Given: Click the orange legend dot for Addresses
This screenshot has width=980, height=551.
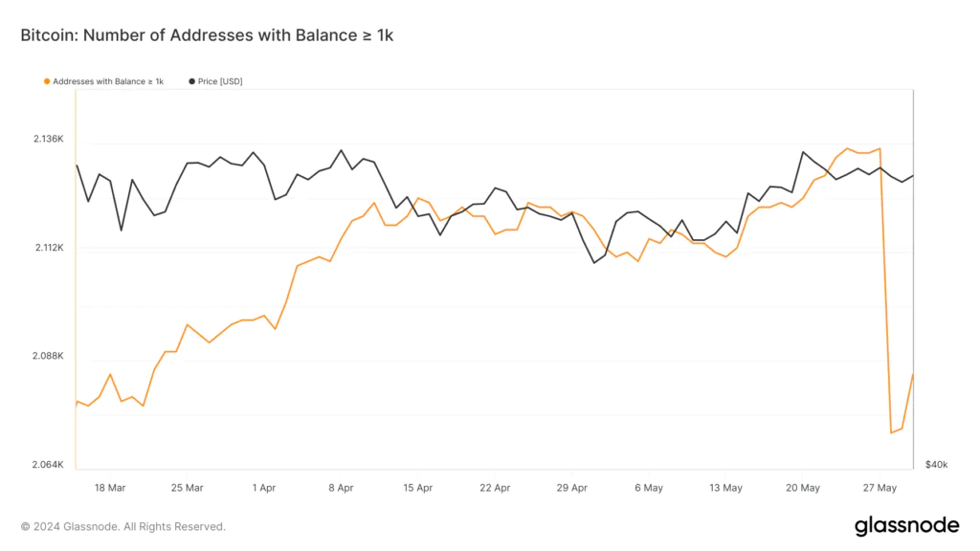Looking at the screenshot, I should 47,81.
